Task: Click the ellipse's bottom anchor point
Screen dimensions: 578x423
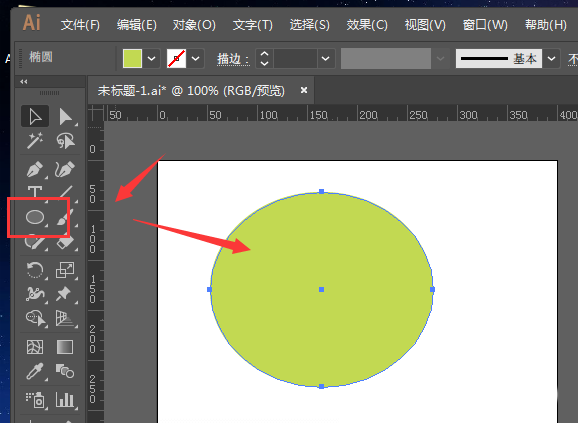Action: click(321, 386)
